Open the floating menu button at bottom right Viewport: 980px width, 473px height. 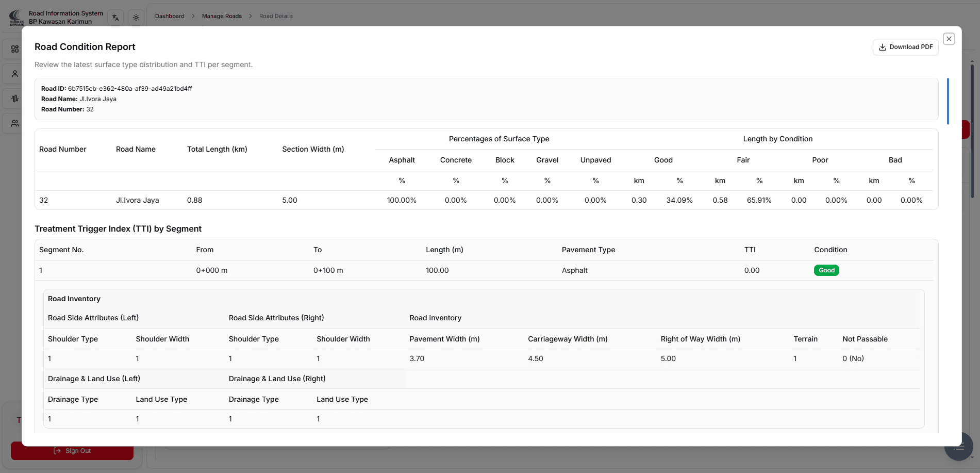point(958,447)
